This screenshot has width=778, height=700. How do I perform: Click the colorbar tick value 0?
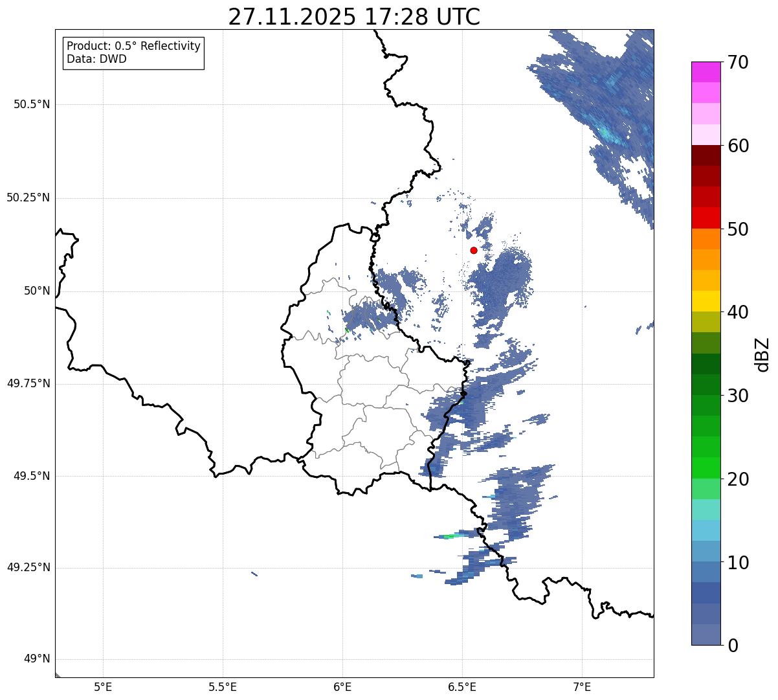tap(733, 646)
